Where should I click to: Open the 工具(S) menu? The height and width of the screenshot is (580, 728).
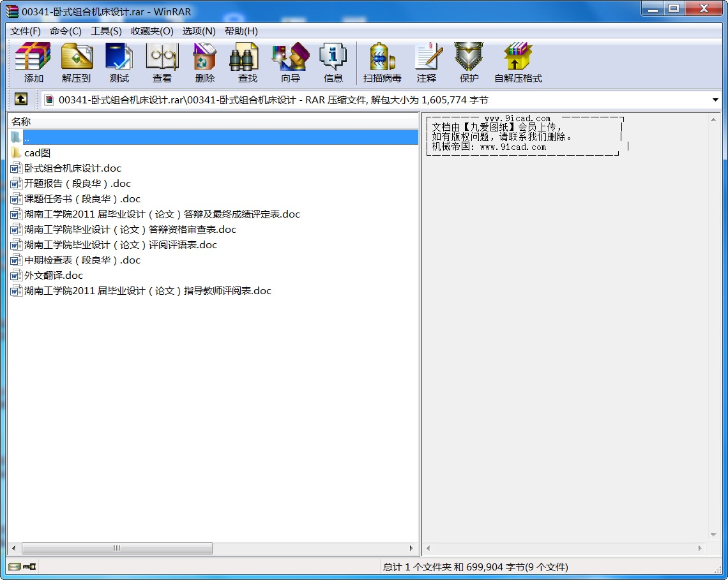[x=106, y=31]
